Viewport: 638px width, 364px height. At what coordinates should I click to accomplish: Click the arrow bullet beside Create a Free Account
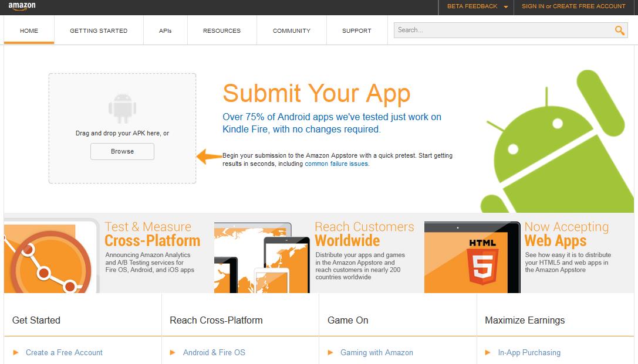pyautogui.click(x=16, y=353)
